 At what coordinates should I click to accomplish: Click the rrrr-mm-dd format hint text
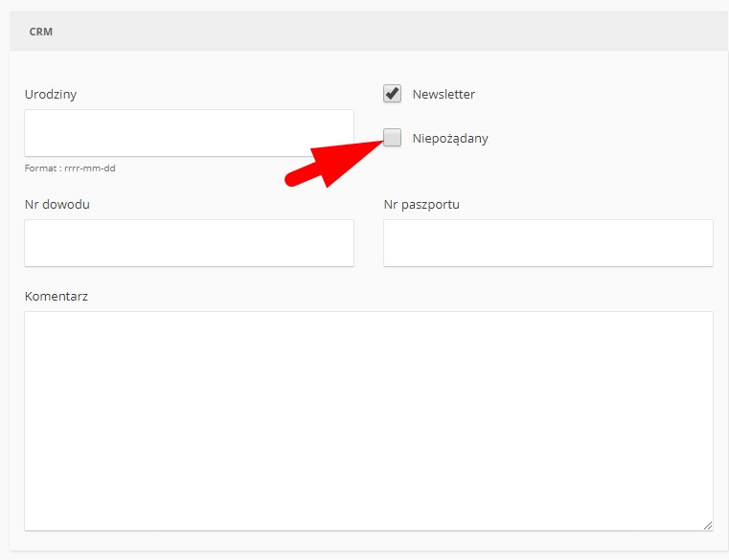[x=70, y=168]
